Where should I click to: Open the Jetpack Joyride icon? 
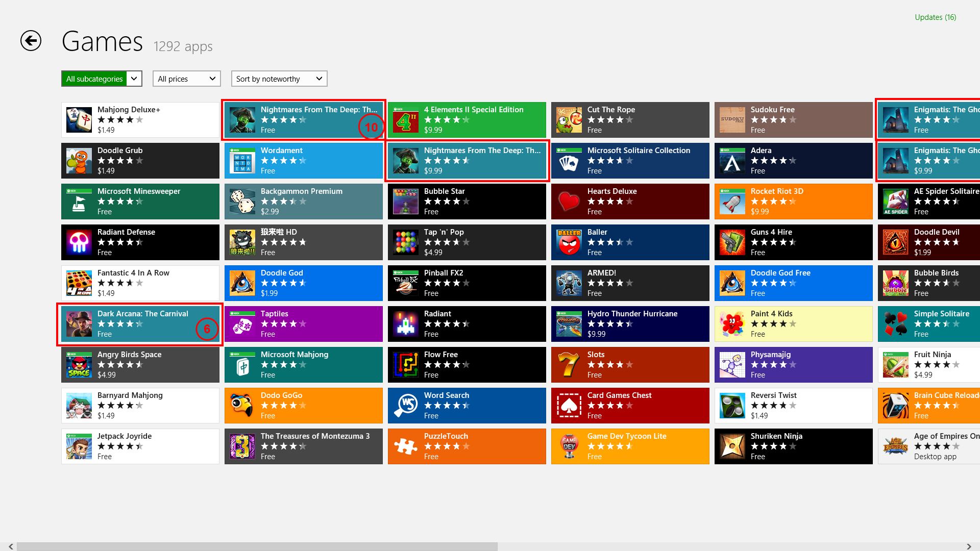tap(79, 446)
